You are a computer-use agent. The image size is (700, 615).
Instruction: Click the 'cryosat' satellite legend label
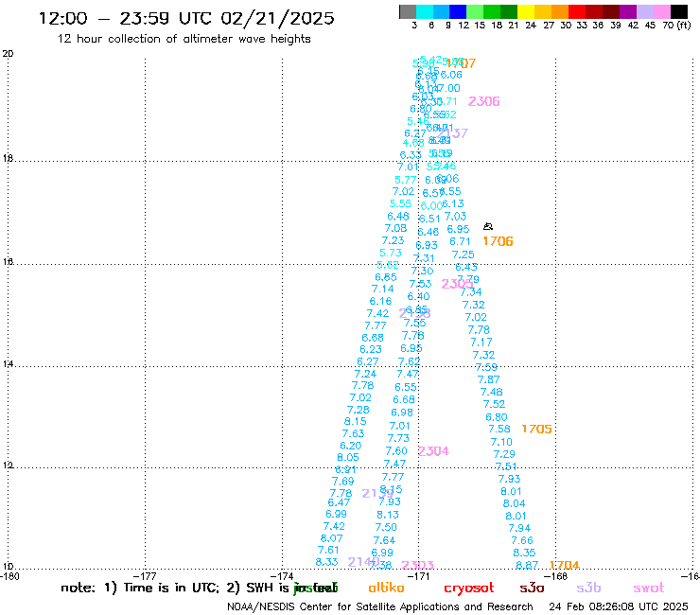(469, 588)
